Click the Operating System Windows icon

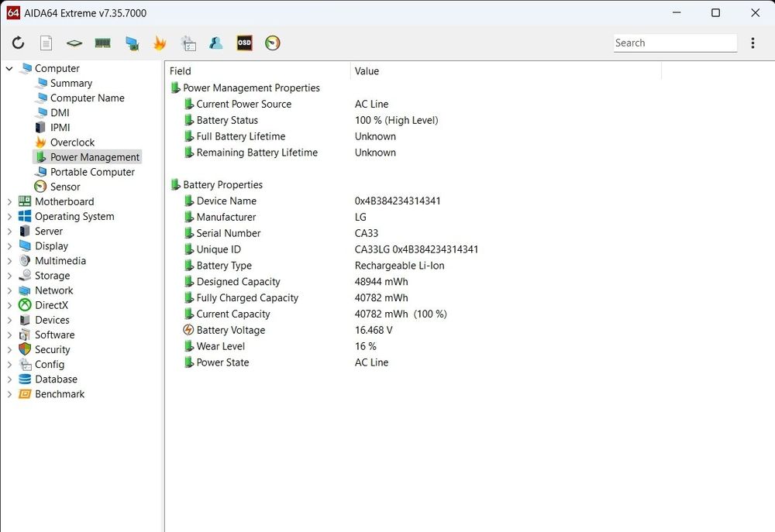point(25,216)
